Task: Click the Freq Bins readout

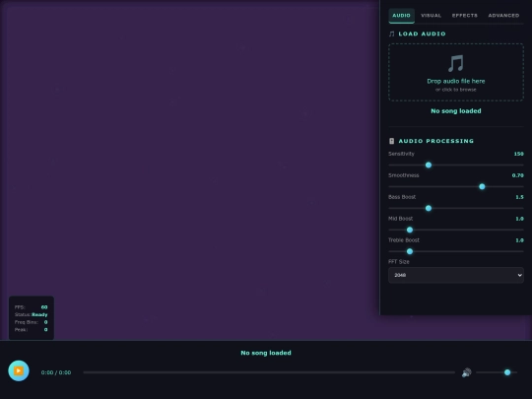Action: point(32,322)
